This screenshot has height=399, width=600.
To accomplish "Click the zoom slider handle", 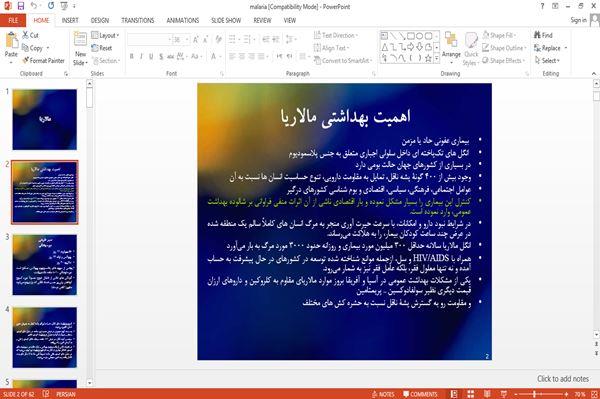I will point(535,394).
